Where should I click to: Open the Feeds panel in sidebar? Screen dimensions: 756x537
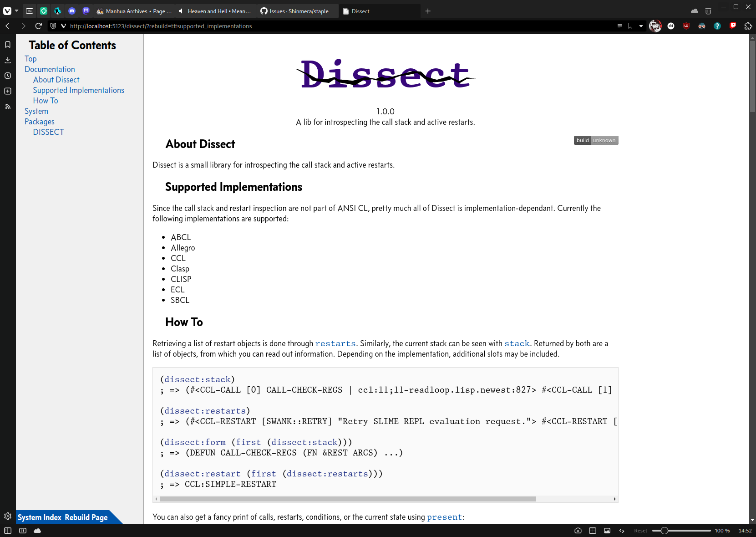pyautogui.click(x=8, y=107)
